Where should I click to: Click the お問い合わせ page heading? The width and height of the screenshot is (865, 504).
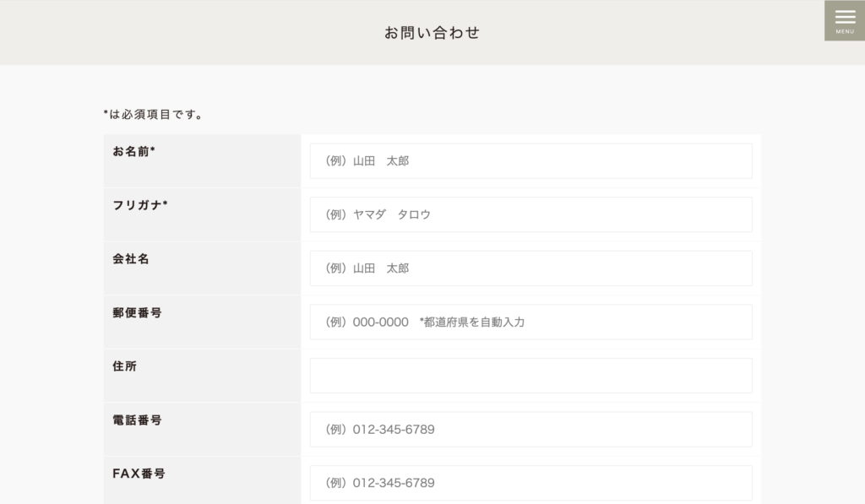[432, 33]
